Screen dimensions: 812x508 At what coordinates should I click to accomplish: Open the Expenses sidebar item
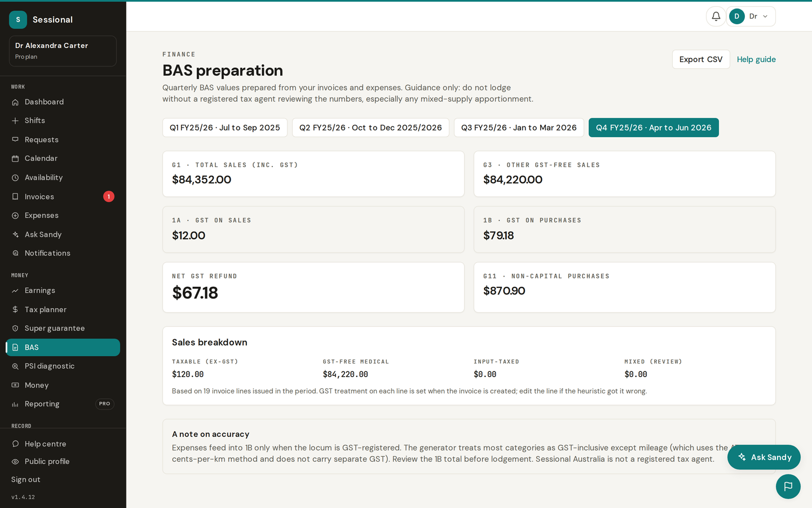pyautogui.click(x=63, y=216)
